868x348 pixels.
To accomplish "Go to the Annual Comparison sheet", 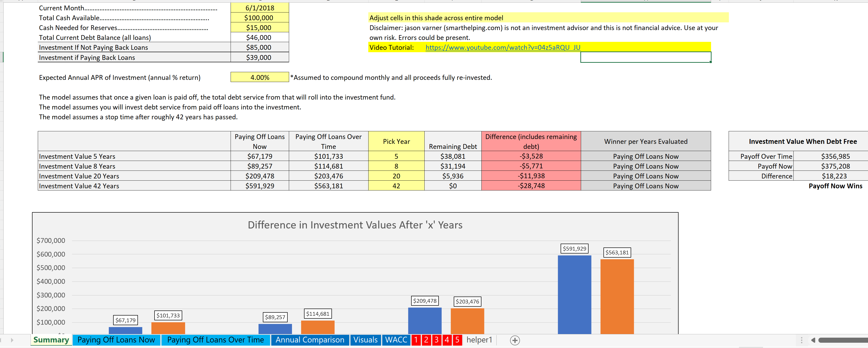I will pos(310,340).
